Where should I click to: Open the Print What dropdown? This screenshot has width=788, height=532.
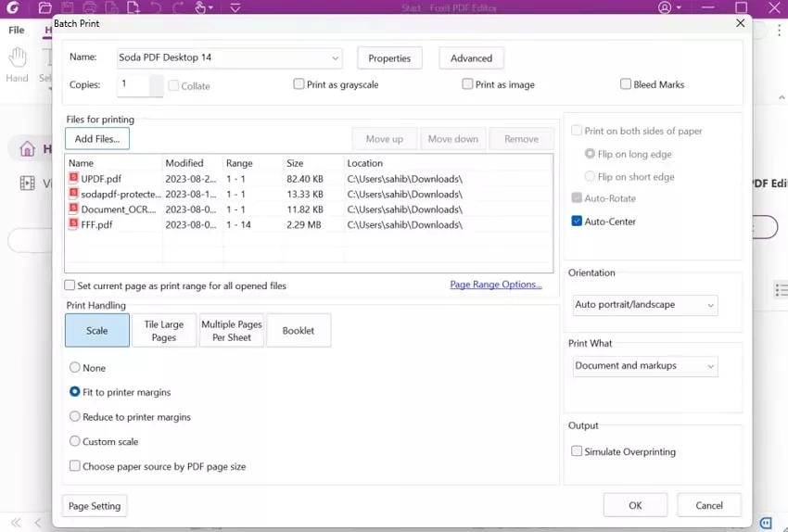click(645, 366)
